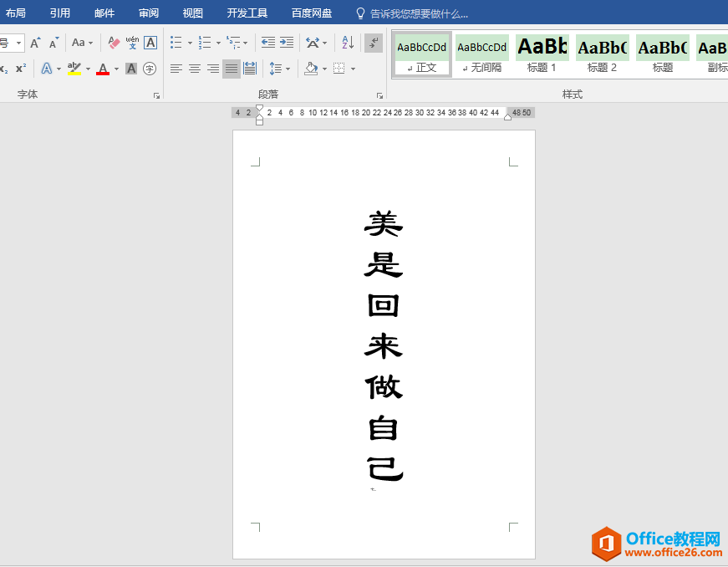The image size is (728, 567).
Task: Open the 布局 ribbon tab
Action: (16, 13)
